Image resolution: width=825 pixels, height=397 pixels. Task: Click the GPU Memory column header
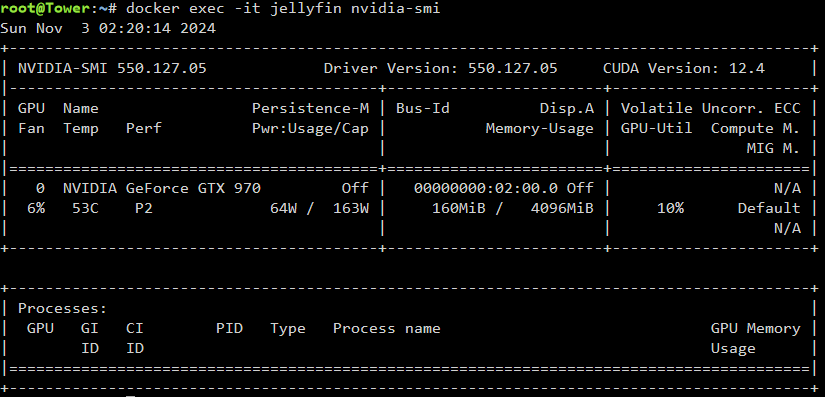click(756, 329)
